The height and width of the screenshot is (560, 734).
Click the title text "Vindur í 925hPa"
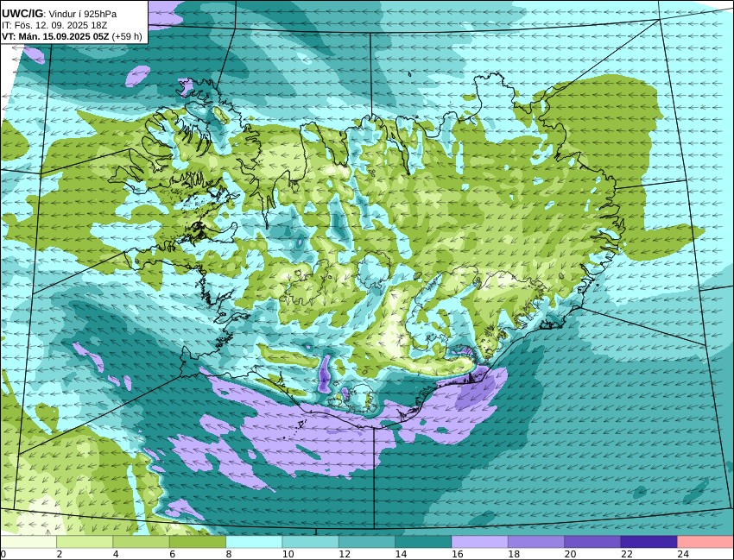point(83,14)
